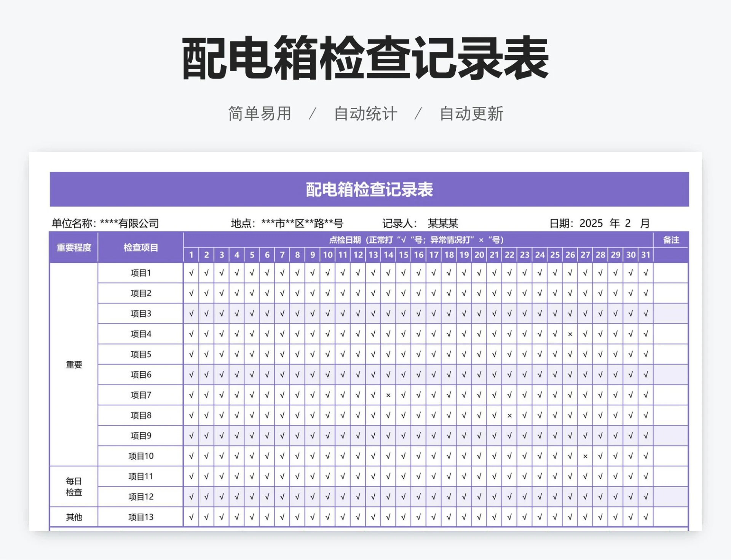Click the × mark in 项目4 row
731x560 pixels.
point(570,334)
